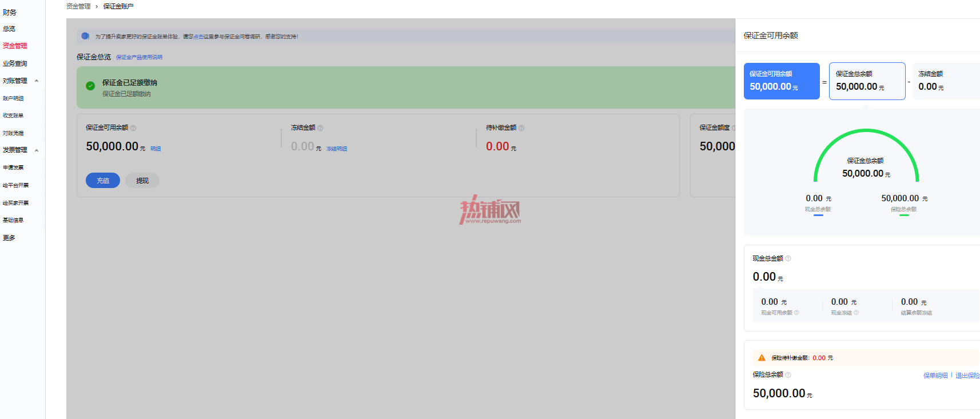Click help icon beside 保证金可用余额 label

click(x=133, y=128)
